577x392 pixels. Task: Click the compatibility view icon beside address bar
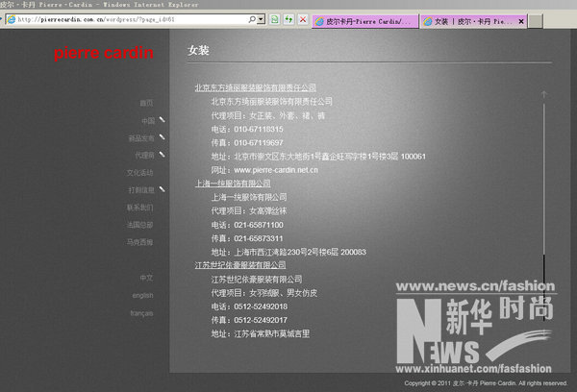coord(275,19)
